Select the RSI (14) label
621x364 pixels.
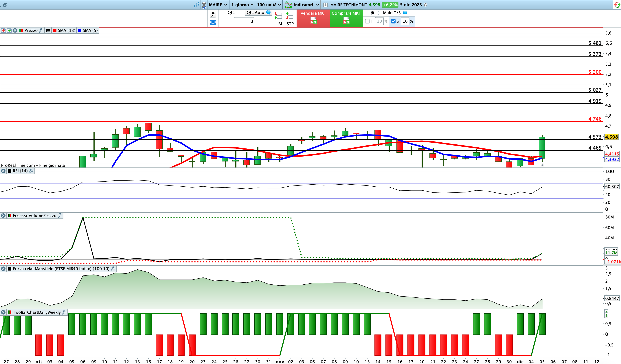[x=20, y=171]
